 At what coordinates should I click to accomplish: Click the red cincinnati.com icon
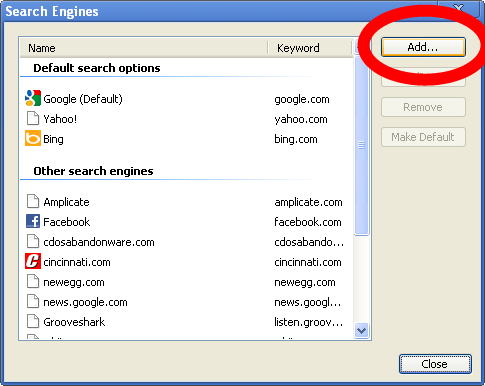point(33,261)
